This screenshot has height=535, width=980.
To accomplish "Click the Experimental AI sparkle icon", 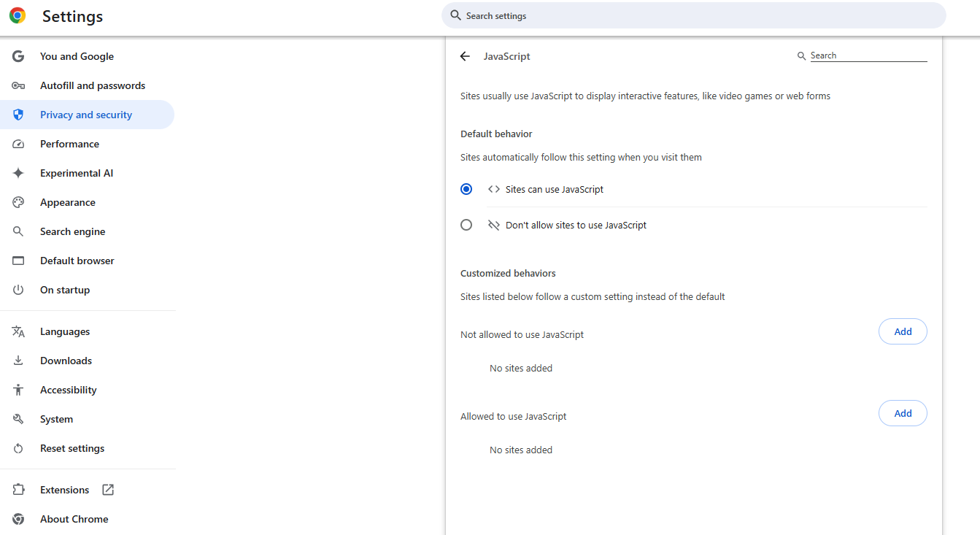I will (18, 173).
